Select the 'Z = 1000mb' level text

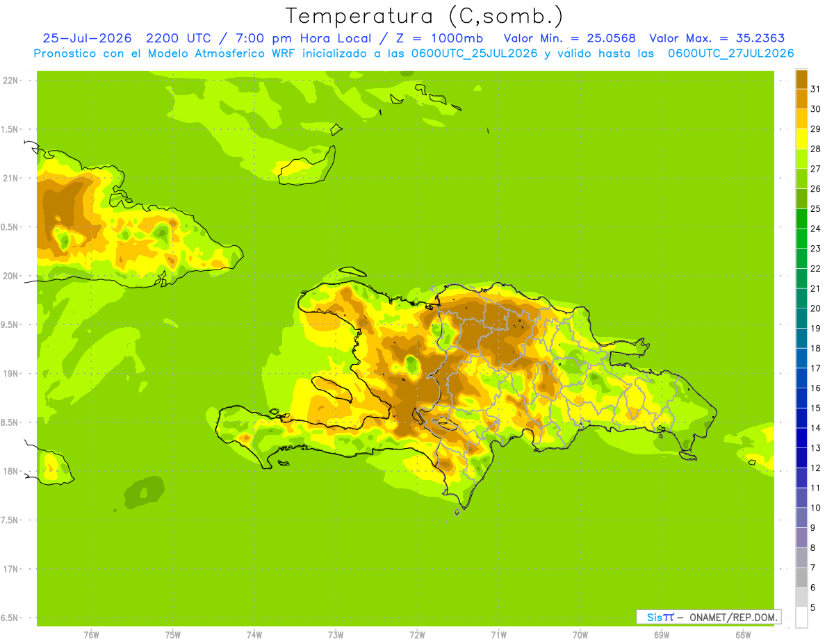pos(439,38)
